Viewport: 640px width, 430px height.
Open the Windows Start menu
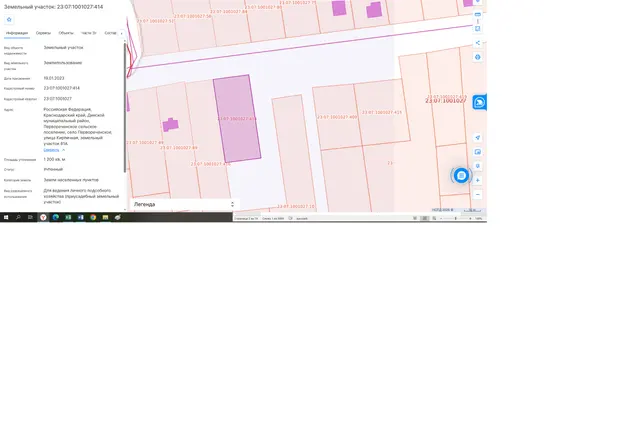click(x=6, y=217)
